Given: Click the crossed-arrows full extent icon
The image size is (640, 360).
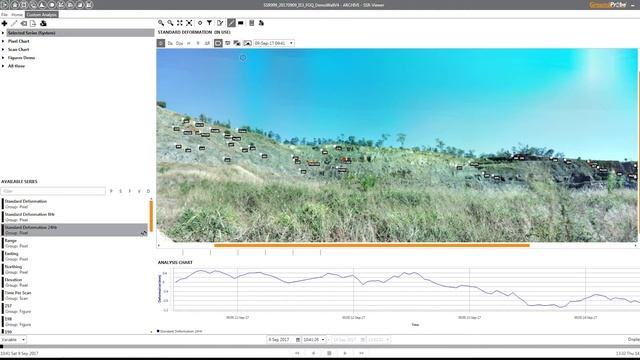Looking at the screenshot, I should (189, 23).
